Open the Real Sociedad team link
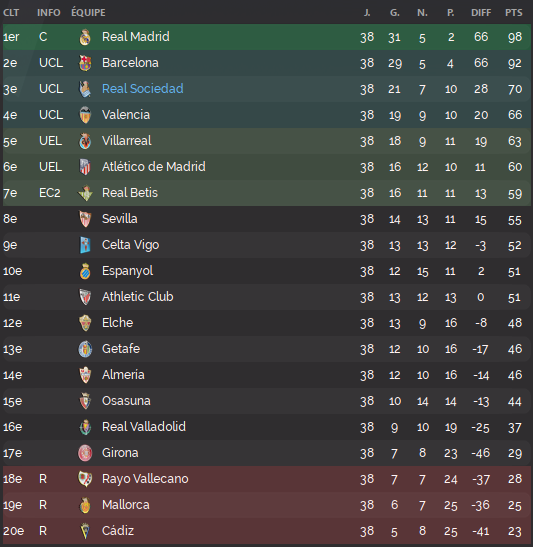 (143, 89)
